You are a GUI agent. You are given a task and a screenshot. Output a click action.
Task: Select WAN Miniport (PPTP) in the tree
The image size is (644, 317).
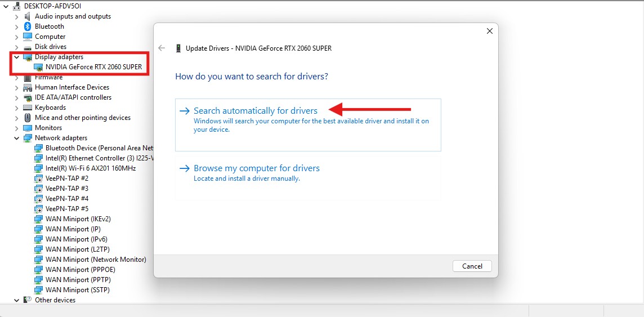pyautogui.click(x=76, y=280)
